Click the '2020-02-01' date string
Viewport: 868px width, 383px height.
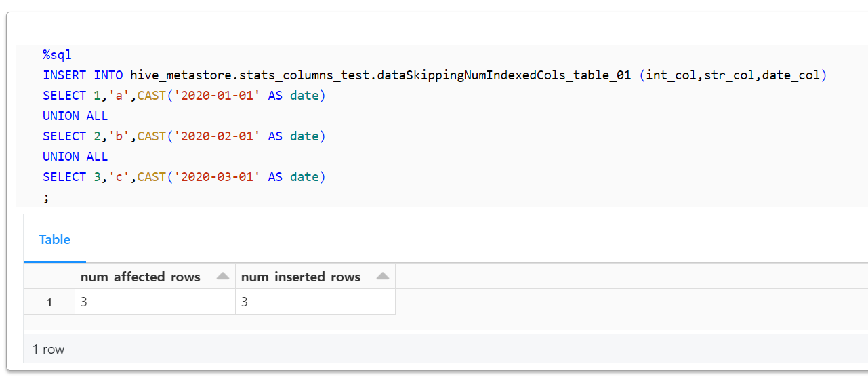(218, 136)
